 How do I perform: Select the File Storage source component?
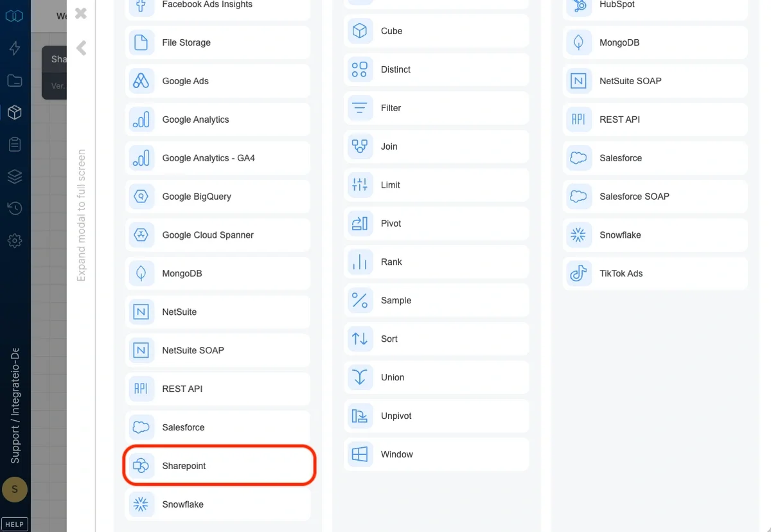[217, 42]
